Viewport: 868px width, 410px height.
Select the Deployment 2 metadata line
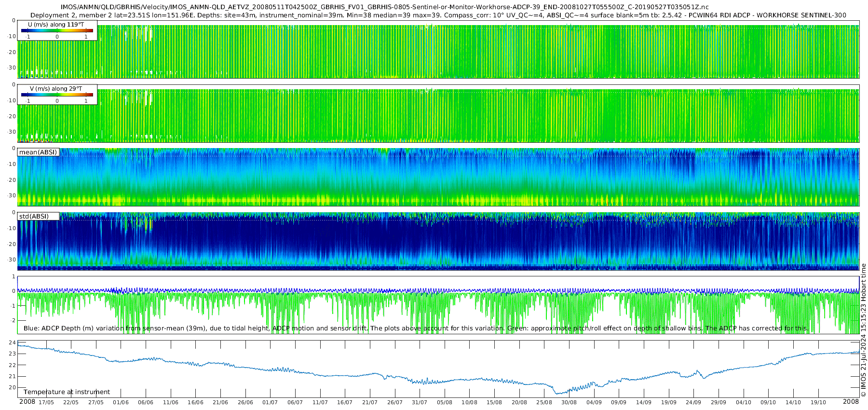pyautogui.click(x=438, y=15)
